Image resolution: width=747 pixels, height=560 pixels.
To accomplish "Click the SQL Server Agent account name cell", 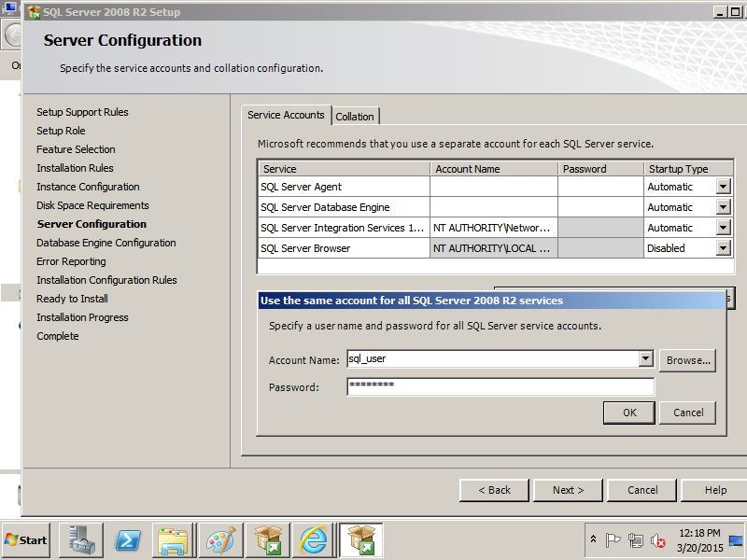I will click(x=494, y=187).
